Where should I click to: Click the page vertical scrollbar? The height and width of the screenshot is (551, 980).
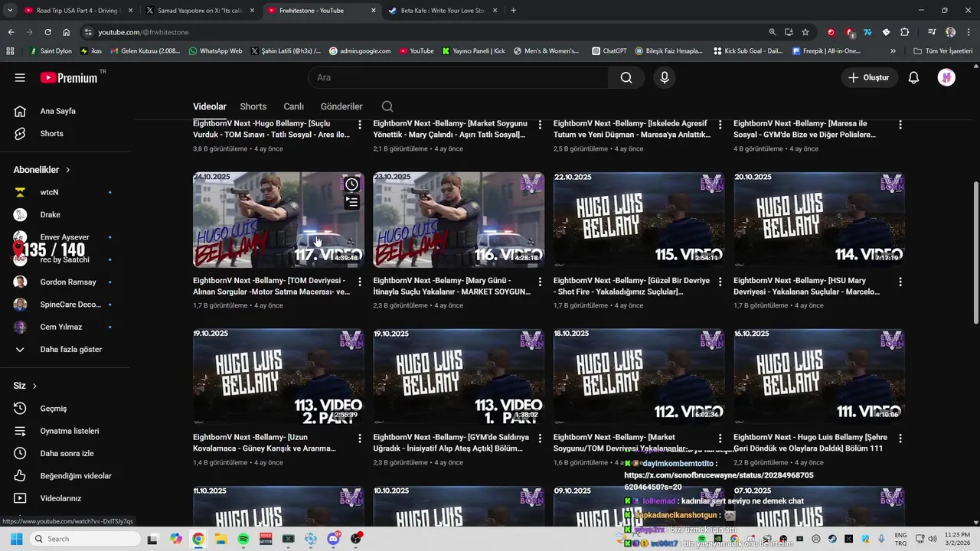[x=975, y=253]
